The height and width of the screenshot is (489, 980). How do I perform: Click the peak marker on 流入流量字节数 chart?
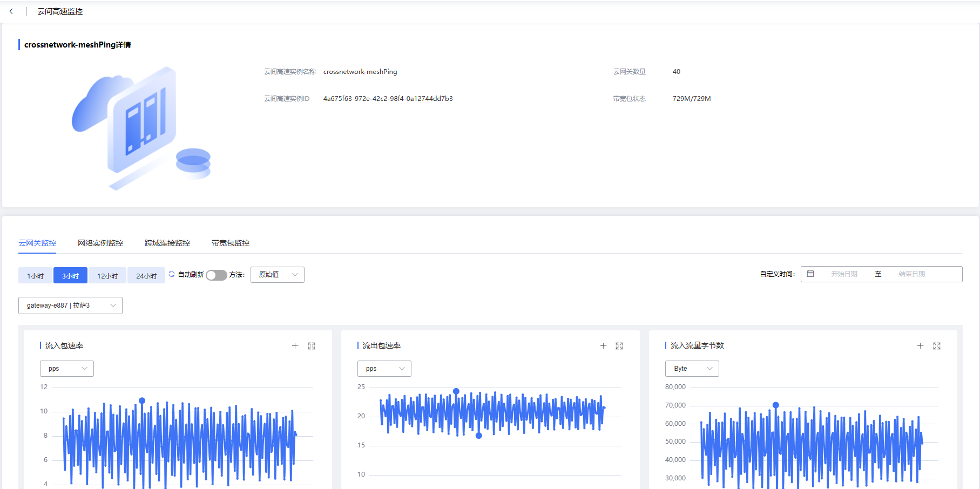click(776, 405)
